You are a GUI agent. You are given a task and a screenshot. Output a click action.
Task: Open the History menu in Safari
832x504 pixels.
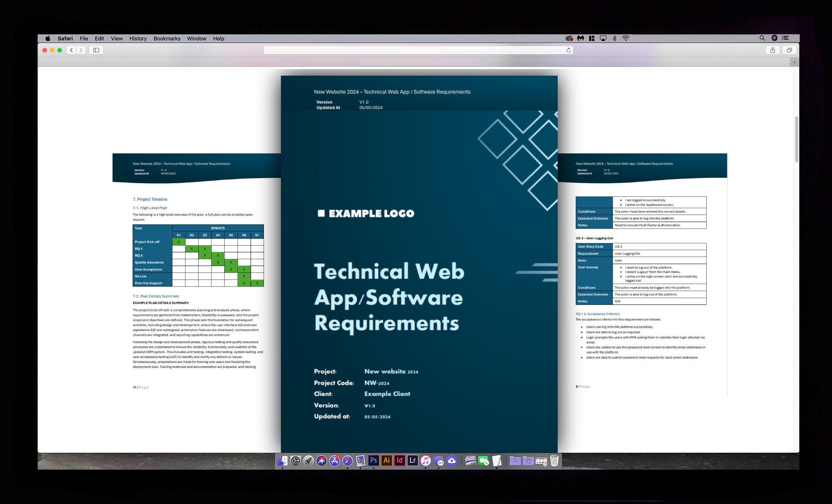tap(138, 38)
